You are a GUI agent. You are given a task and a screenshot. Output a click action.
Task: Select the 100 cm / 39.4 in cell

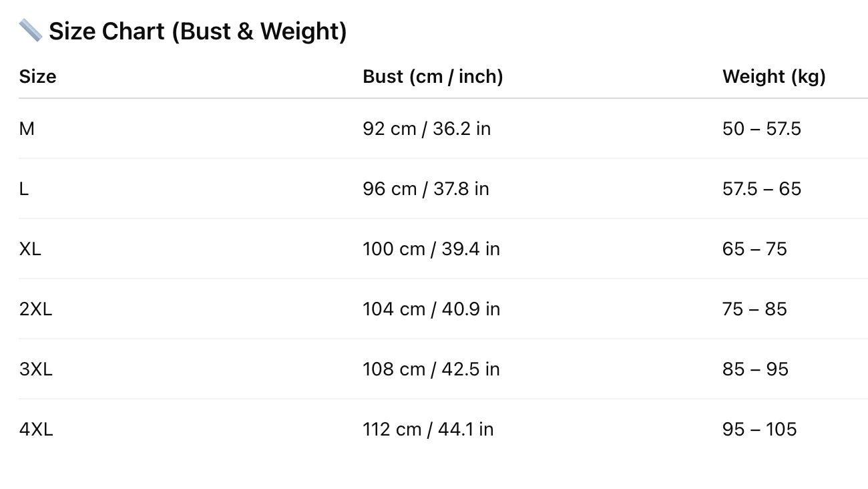click(431, 249)
